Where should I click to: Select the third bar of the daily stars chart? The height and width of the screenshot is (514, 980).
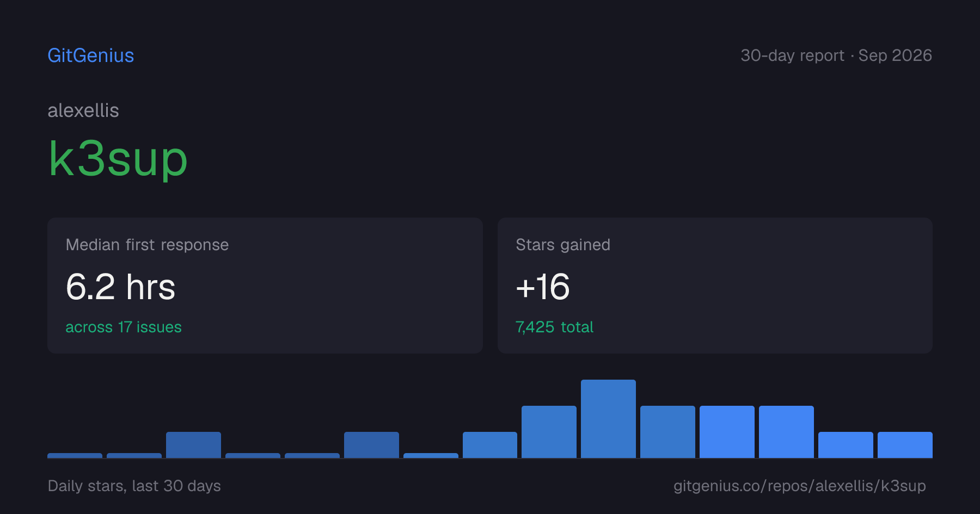coord(193,445)
